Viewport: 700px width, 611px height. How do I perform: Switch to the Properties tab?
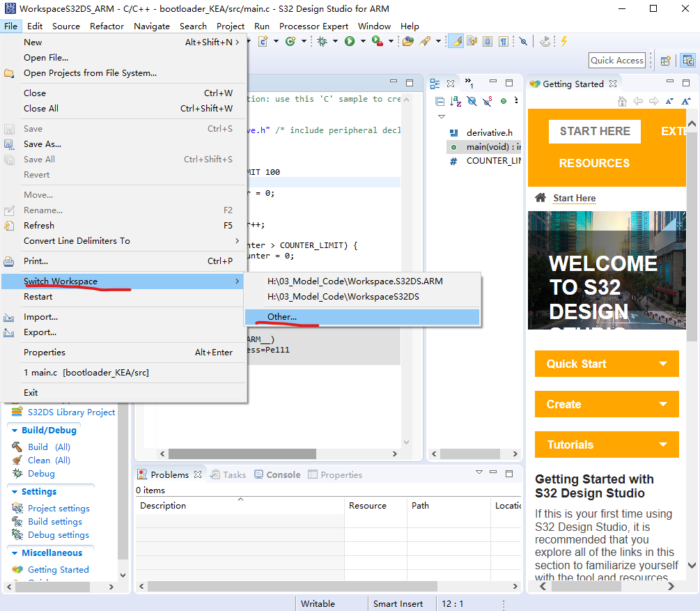[335, 474]
